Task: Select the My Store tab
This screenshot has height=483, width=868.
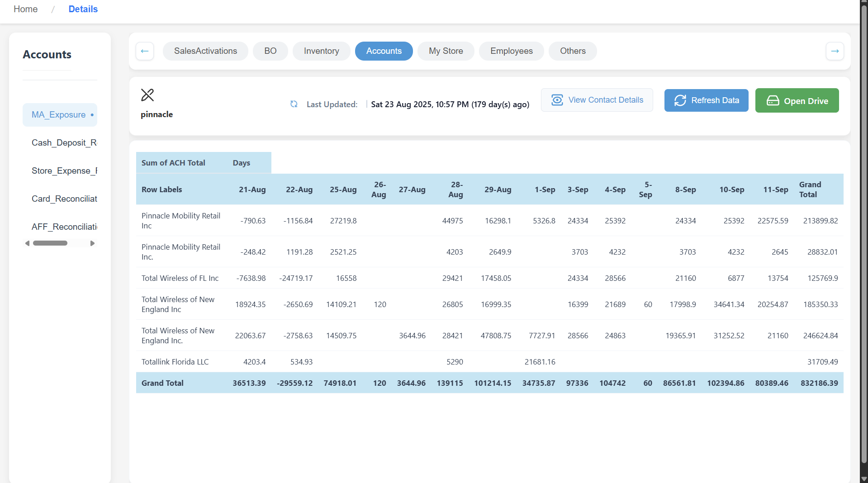Action: pyautogui.click(x=446, y=51)
